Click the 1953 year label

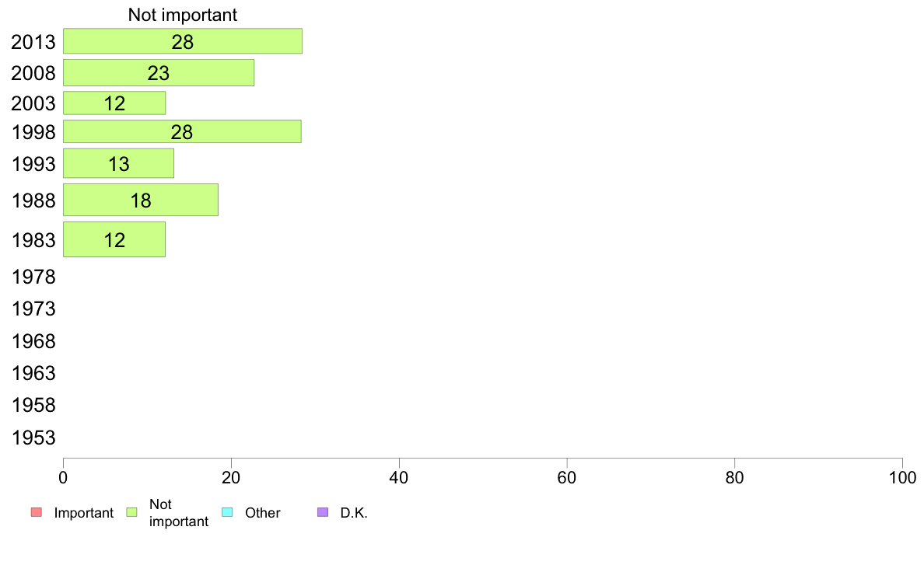tap(33, 437)
